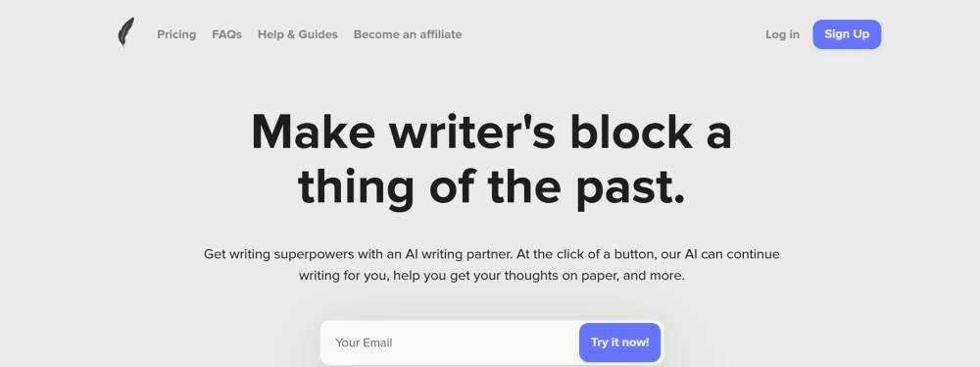Click the word "past." in the headline
980x367 pixels.
click(630, 187)
